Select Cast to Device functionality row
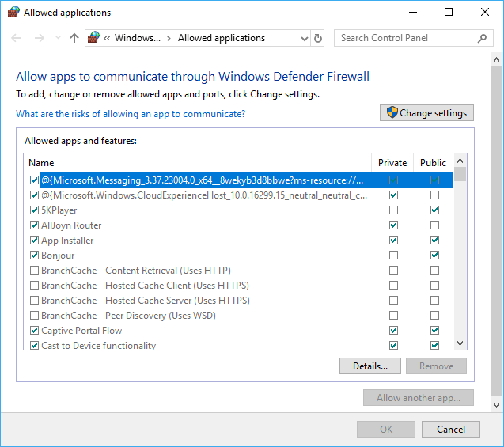The height and width of the screenshot is (447, 504). (x=99, y=346)
